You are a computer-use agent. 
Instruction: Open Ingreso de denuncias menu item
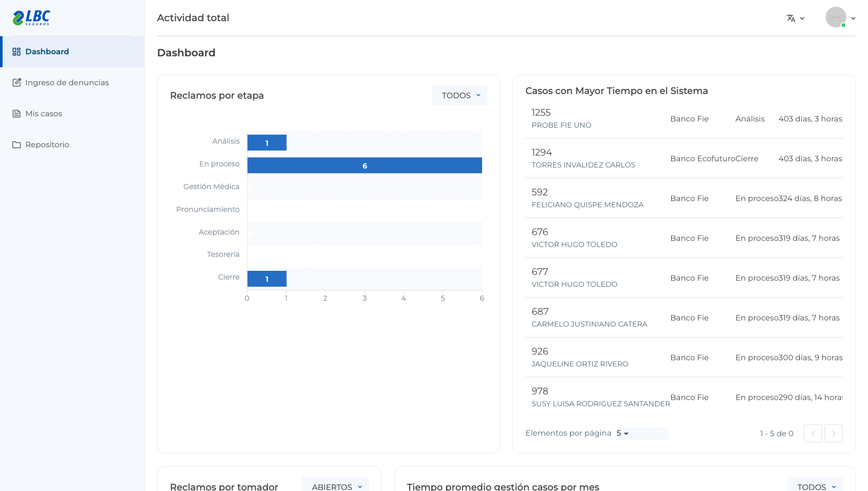tap(72, 83)
